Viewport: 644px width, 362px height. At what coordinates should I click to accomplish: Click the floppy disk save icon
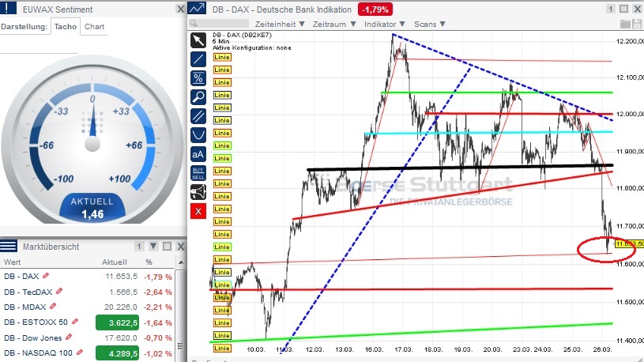pos(637,25)
